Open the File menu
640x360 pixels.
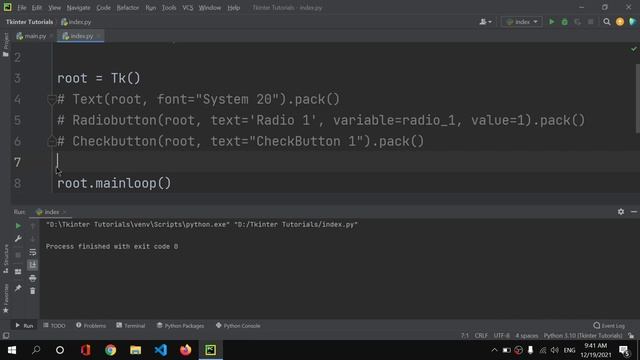click(22, 8)
